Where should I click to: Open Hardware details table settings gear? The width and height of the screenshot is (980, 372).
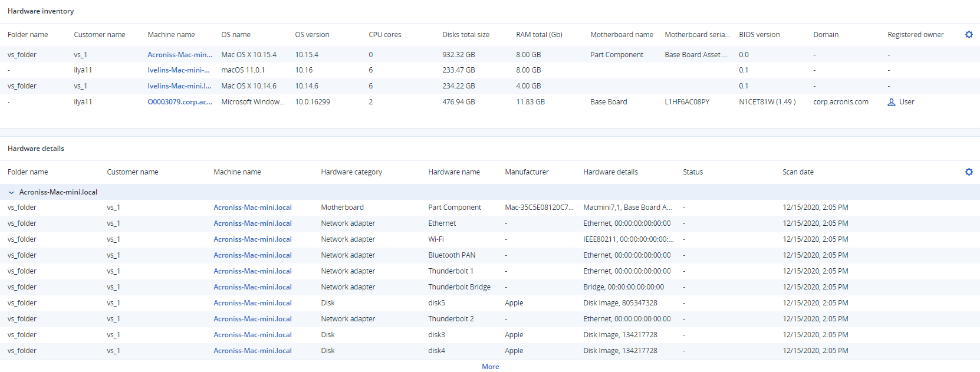point(968,172)
